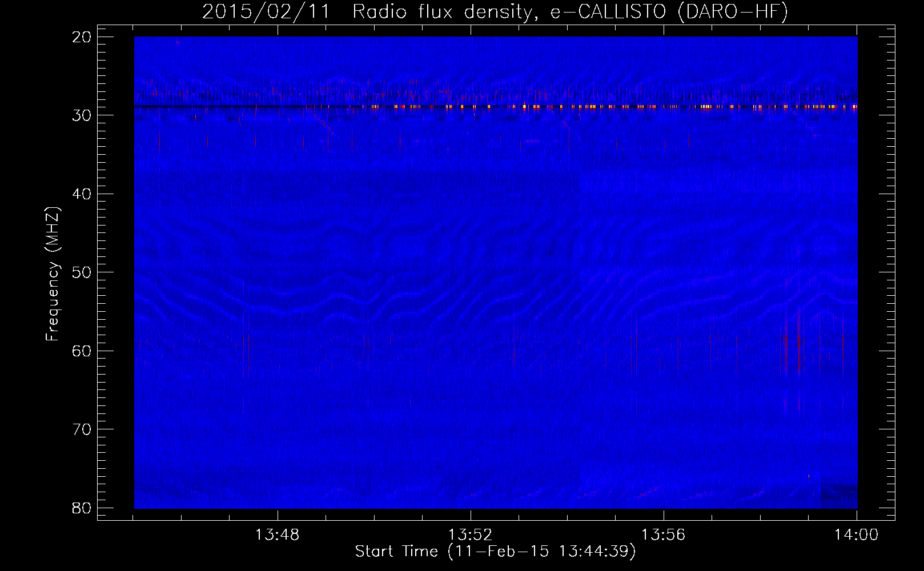
Task: Click the 'Start Time (11-Feb-15 13:44:39)' label
Action: coord(495,552)
